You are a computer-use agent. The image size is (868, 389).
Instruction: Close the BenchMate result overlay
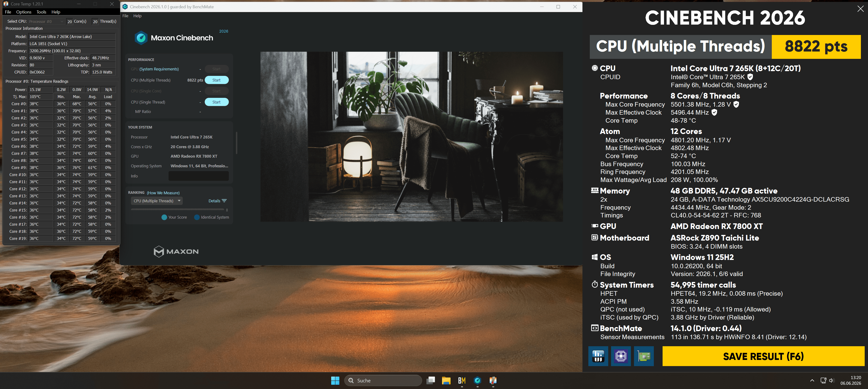(x=860, y=9)
